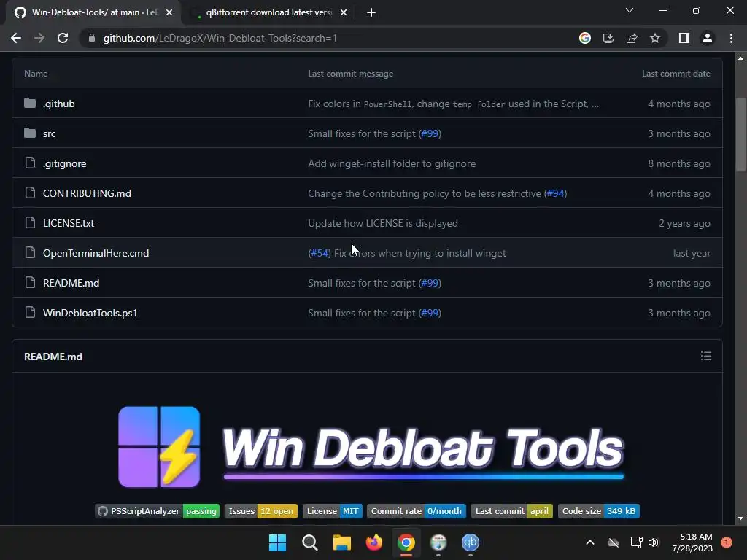Share this page via share icon
Screen dimensions: 747x560
[x=632, y=38]
